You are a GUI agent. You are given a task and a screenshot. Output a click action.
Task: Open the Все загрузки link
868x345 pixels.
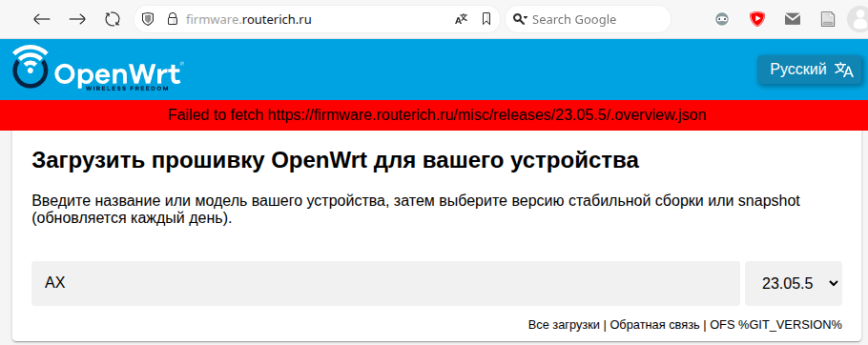[x=564, y=325]
